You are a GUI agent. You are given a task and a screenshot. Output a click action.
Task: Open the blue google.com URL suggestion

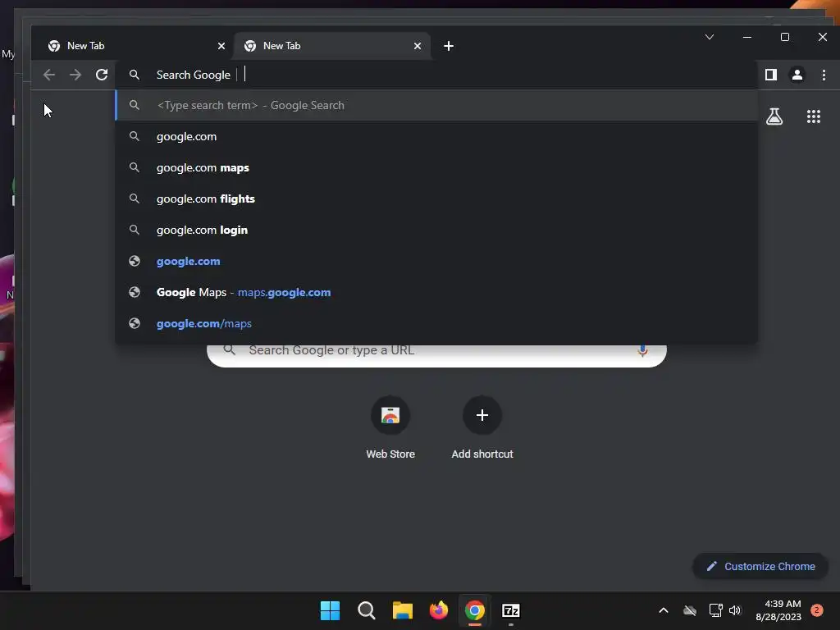click(x=436, y=261)
